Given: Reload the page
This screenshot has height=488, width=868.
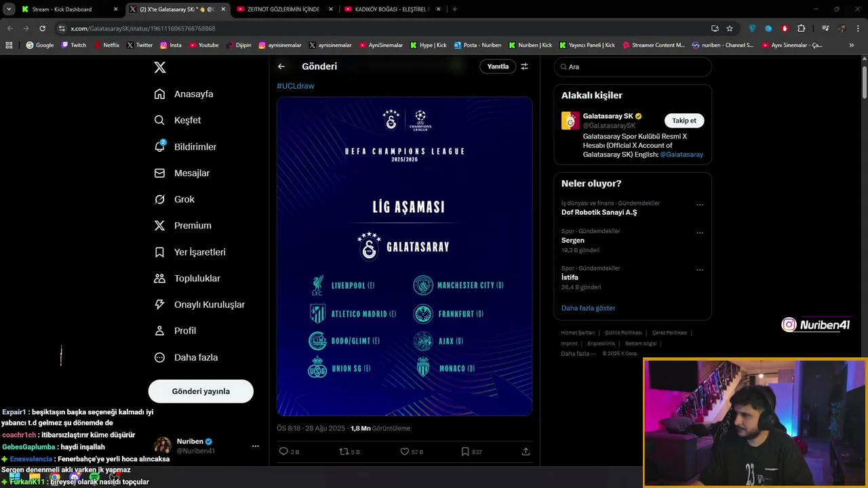Looking at the screenshot, I should pyautogui.click(x=42, y=28).
